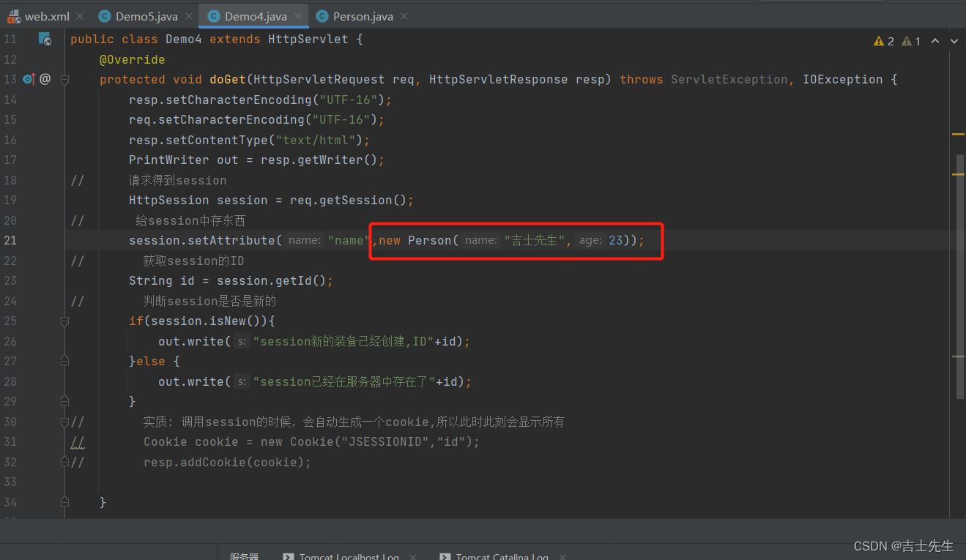The height and width of the screenshot is (560, 966).
Task: Click the Demo4 class name in declaration
Action: (x=184, y=39)
